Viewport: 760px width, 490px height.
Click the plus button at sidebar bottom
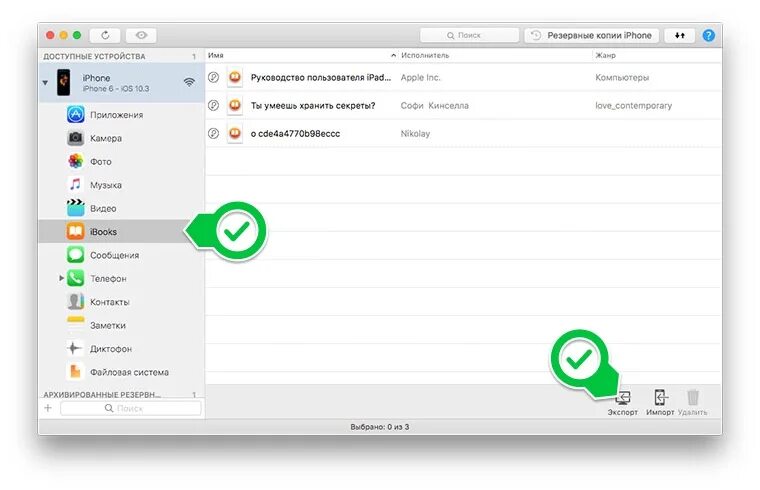tap(48, 408)
